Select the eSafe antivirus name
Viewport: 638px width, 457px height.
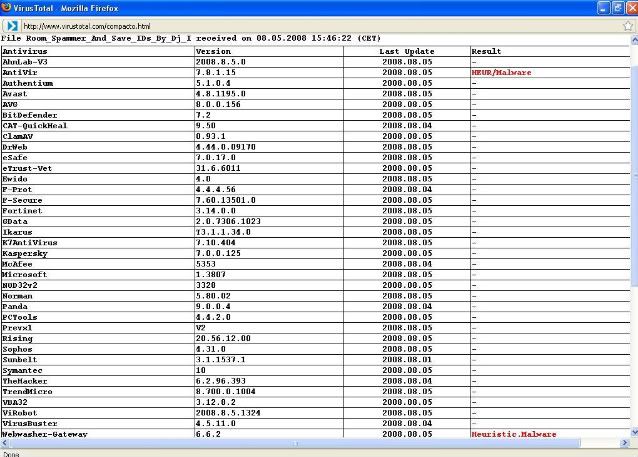point(15,157)
